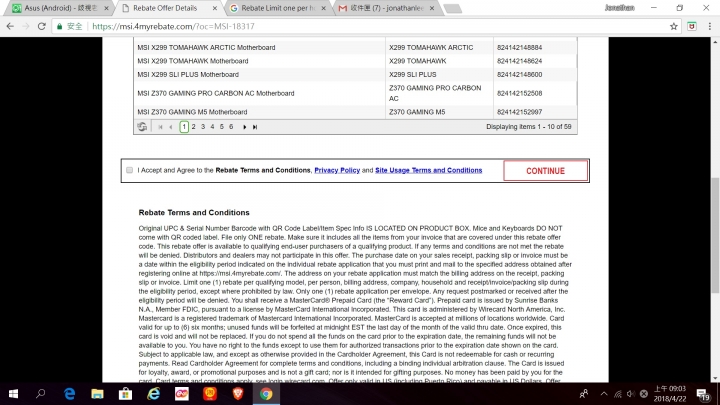Screen dimensions: 720x405
Task: Open the People icon in taskbar
Action: pos(584,394)
